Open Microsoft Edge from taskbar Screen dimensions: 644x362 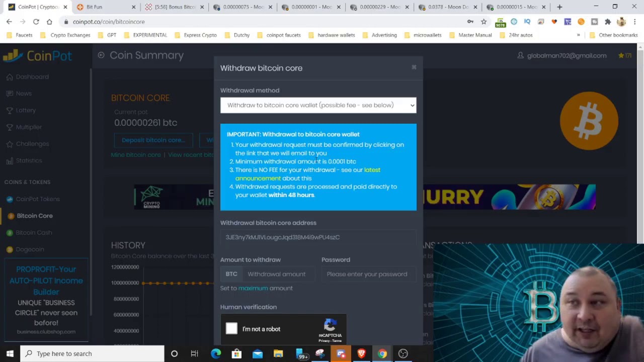point(216,353)
